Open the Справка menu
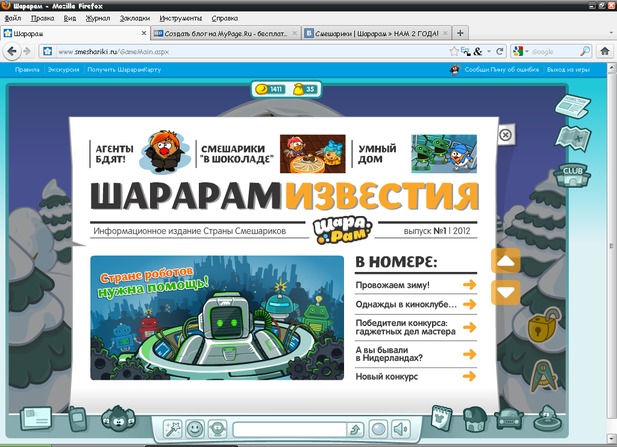Image resolution: width=617 pixels, height=447 pixels. 225,18
